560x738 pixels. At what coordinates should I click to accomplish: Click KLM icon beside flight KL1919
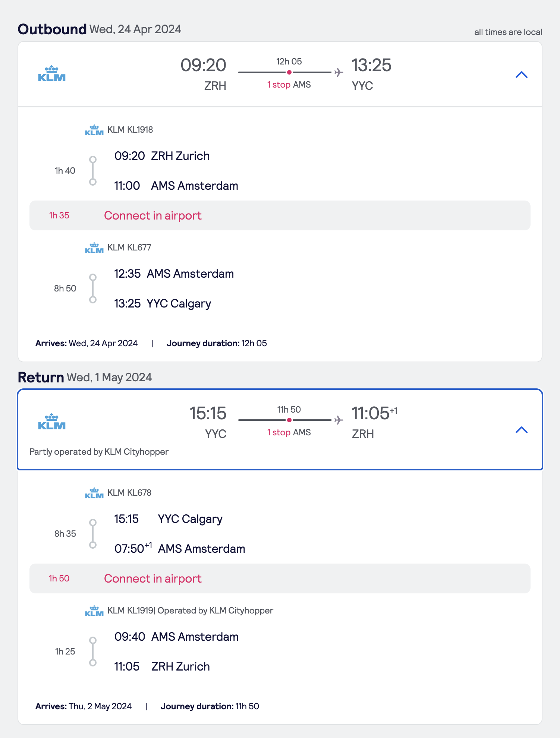coord(94,611)
